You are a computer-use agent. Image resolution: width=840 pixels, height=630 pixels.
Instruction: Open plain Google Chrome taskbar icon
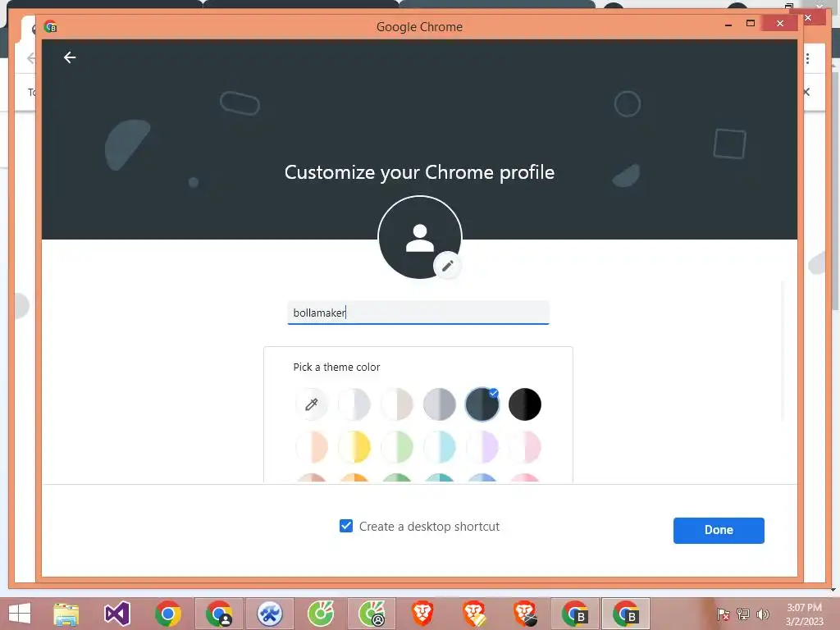pos(168,614)
